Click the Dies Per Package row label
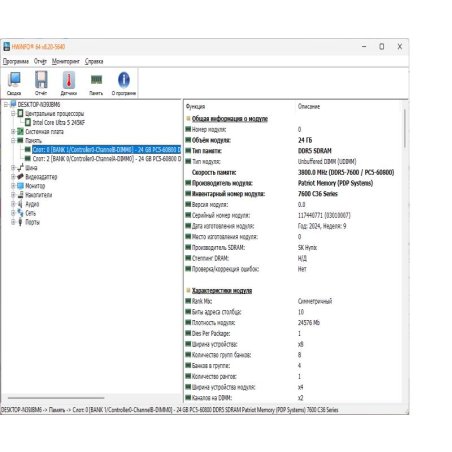Image resolution: width=452 pixels, height=452 pixels. point(211,333)
